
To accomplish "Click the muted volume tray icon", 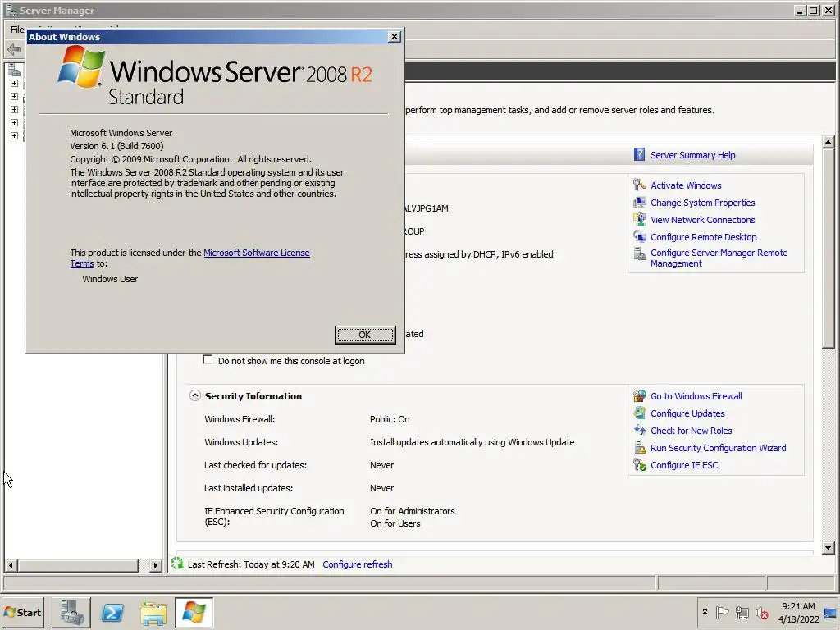I will click(762, 612).
